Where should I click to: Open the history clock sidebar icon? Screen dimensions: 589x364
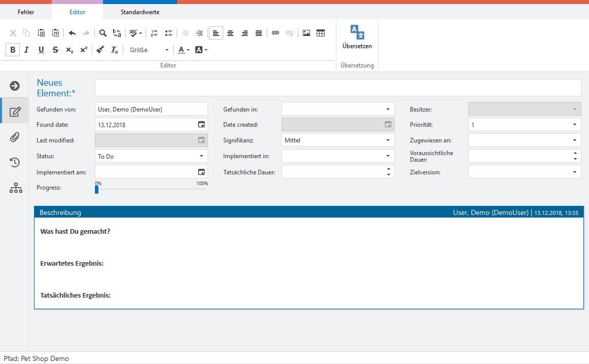15,162
